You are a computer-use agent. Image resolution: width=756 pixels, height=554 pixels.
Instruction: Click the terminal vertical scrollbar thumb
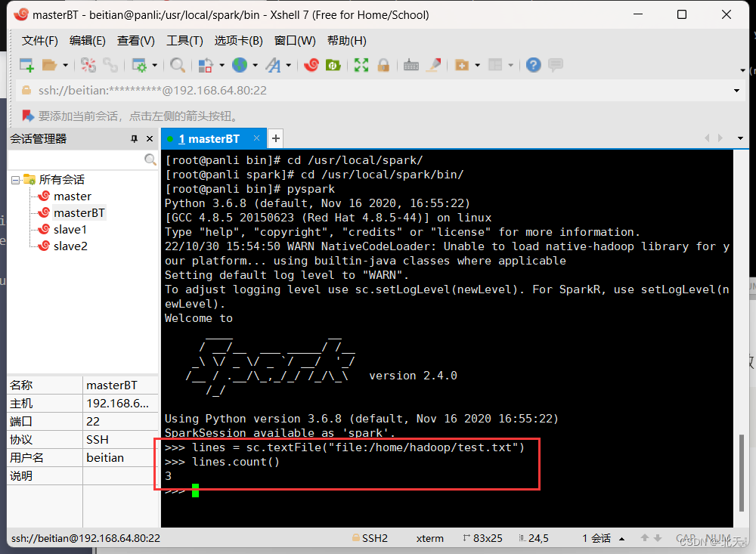tap(741, 472)
